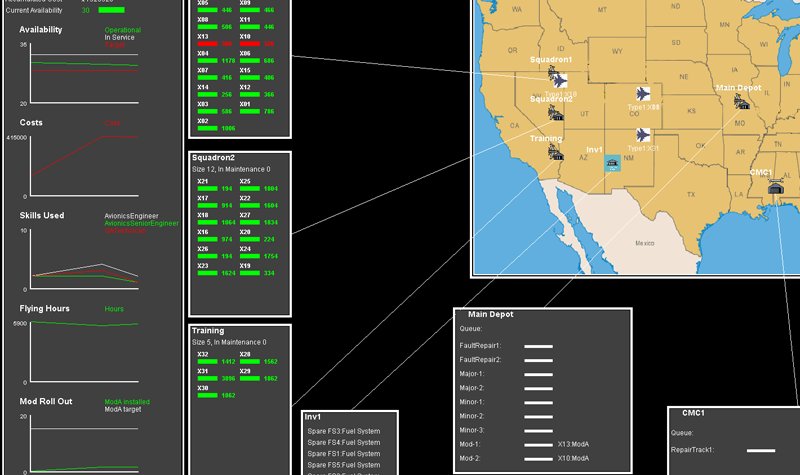Click the Operational legend label in Availability chart

[123, 30]
